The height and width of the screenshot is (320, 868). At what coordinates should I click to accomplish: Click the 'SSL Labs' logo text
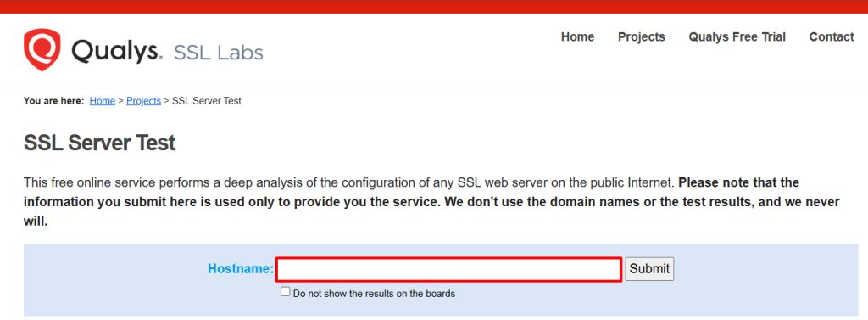(218, 53)
